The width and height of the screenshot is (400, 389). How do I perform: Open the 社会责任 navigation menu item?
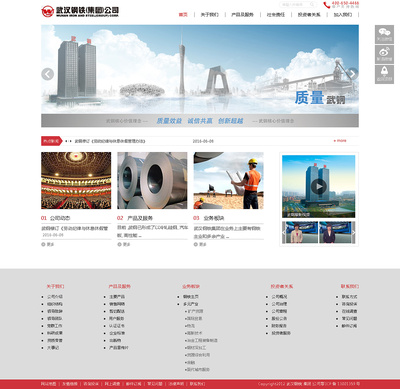pos(276,14)
